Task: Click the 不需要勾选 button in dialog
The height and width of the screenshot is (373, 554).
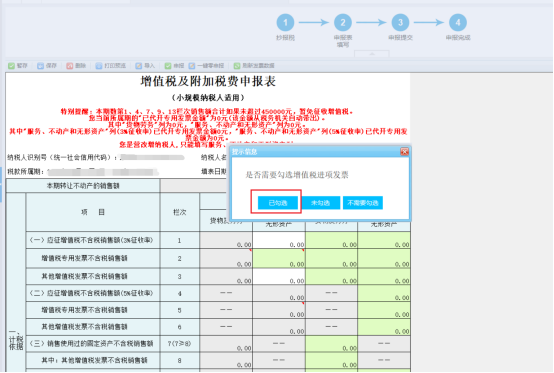Action: click(x=363, y=203)
